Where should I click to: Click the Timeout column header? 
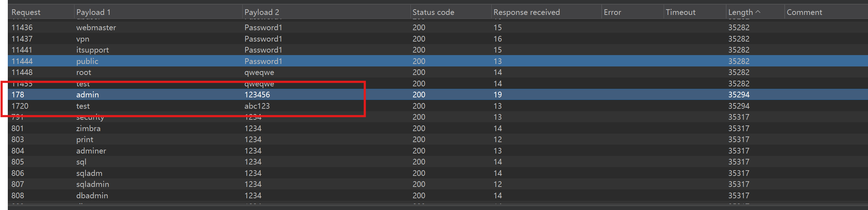point(680,12)
